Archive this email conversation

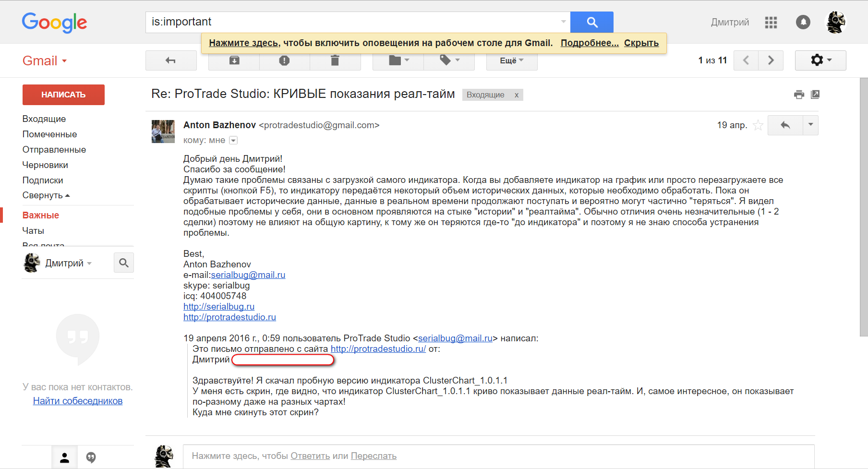tap(234, 60)
